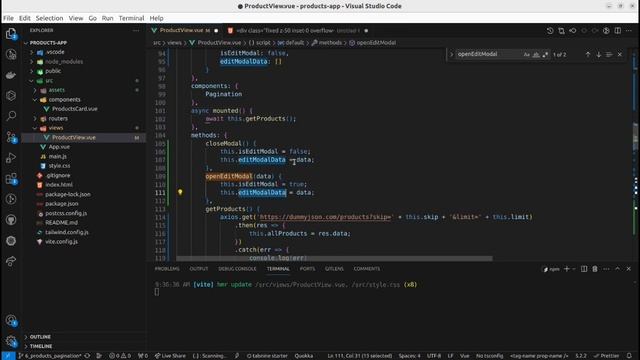Close the terminal panel
The image size is (640, 360).
pyautogui.click(x=629, y=269)
